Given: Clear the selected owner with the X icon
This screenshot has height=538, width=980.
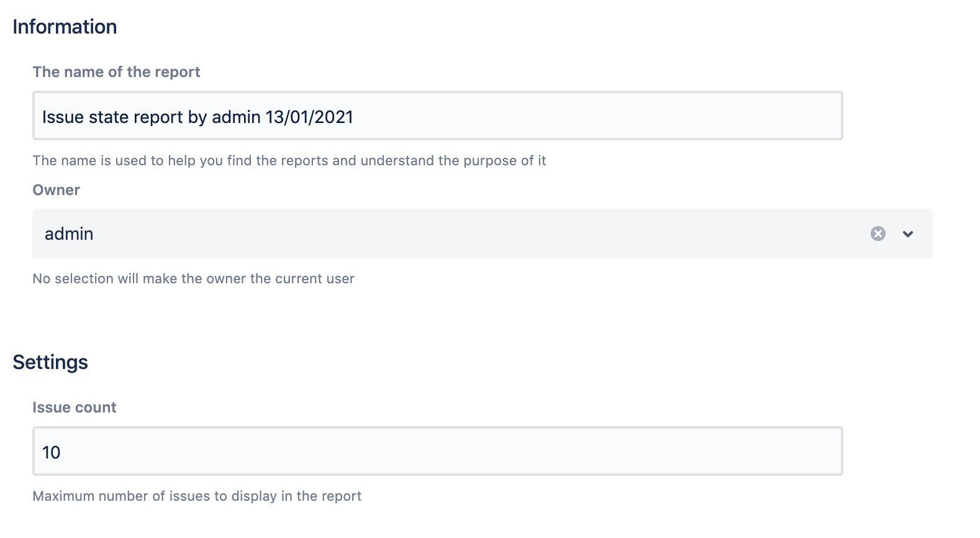Looking at the screenshot, I should coord(878,234).
